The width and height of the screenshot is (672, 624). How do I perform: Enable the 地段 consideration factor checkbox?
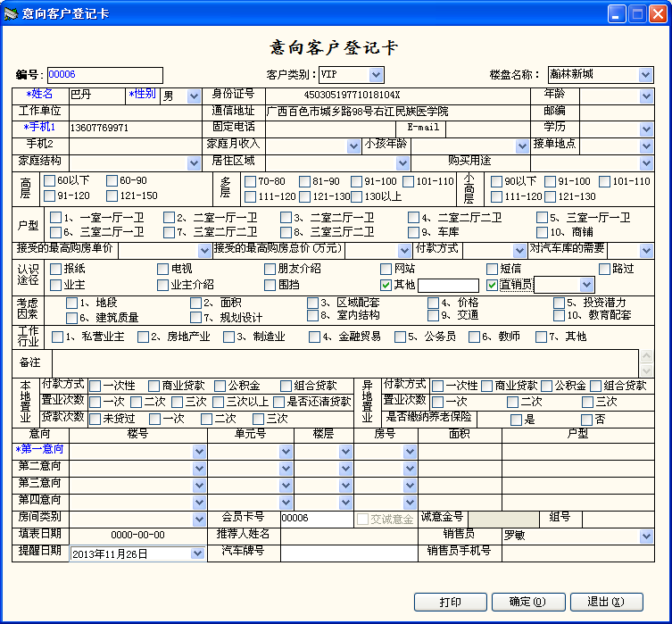[71, 303]
